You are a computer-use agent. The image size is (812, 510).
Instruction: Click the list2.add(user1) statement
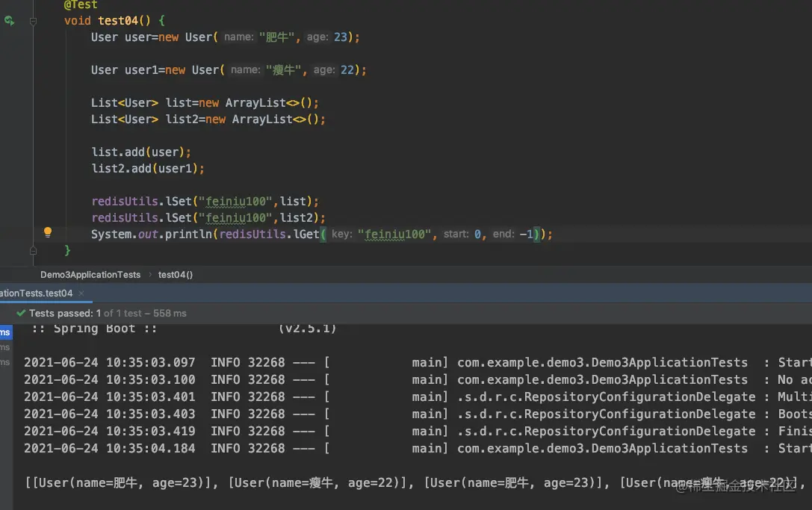click(148, 168)
